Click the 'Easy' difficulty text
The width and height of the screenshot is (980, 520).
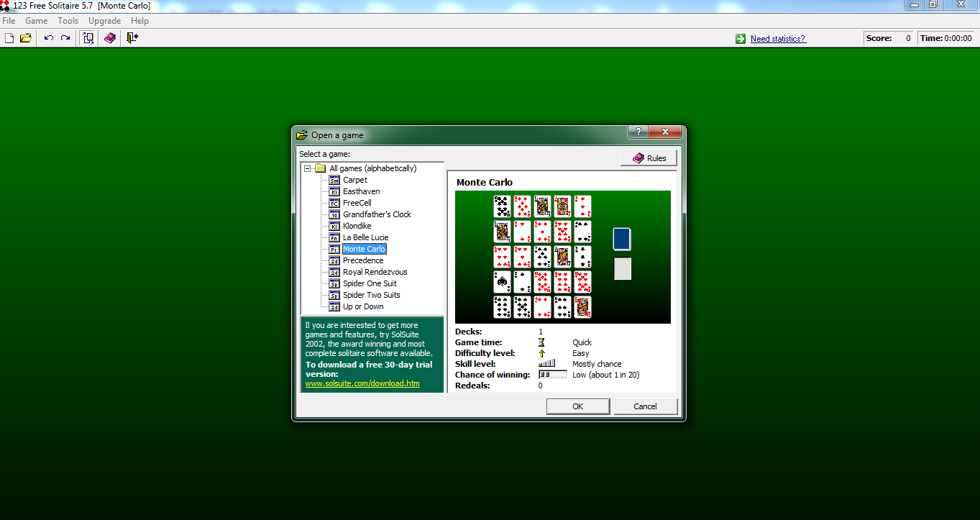(580, 353)
